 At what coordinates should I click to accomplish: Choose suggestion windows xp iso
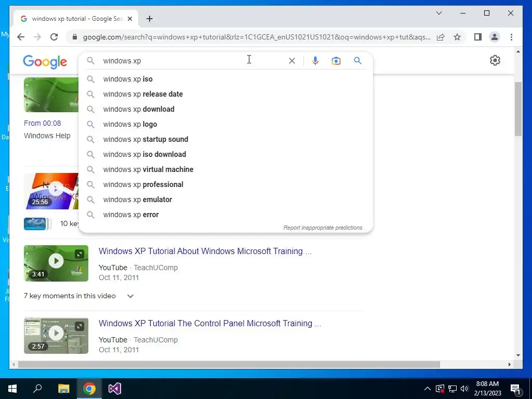pos(225,79)
